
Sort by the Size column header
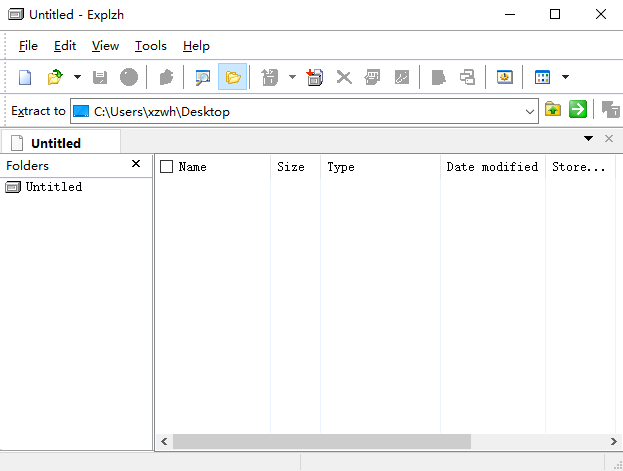(290, 167)
